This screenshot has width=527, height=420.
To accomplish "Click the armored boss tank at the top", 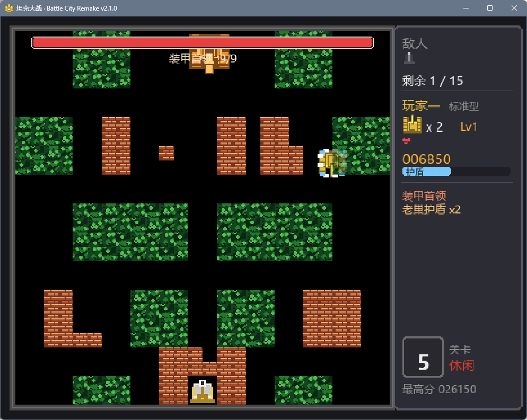I will point(209,53).
